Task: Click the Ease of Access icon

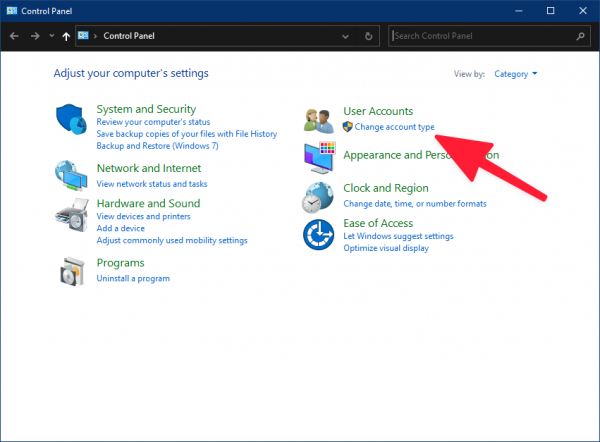Action: [x=318, y=235]
